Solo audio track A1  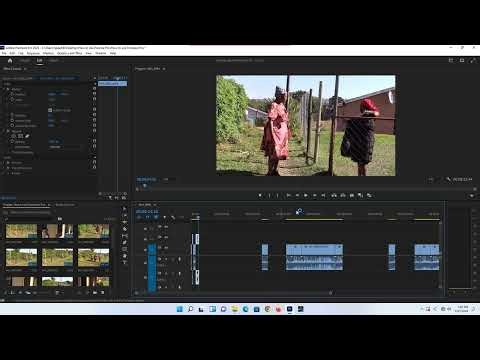[x=173, y=259]
